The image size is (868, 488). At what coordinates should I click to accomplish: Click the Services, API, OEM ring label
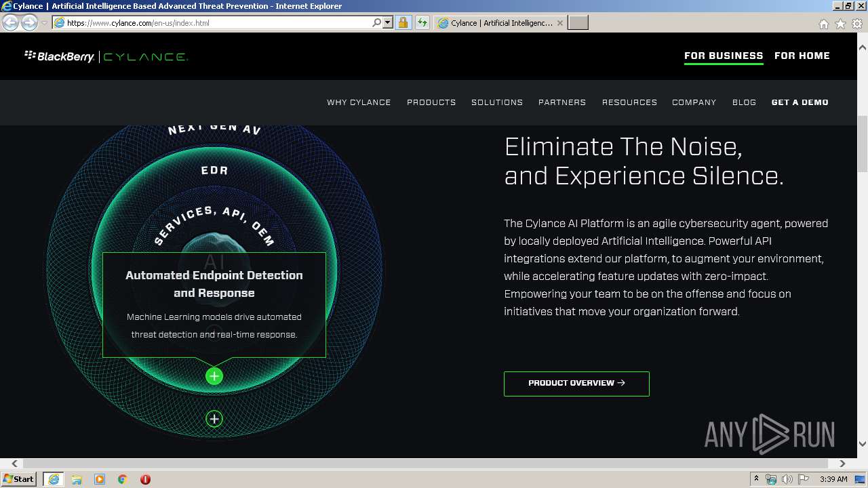[x=214, y=225]
